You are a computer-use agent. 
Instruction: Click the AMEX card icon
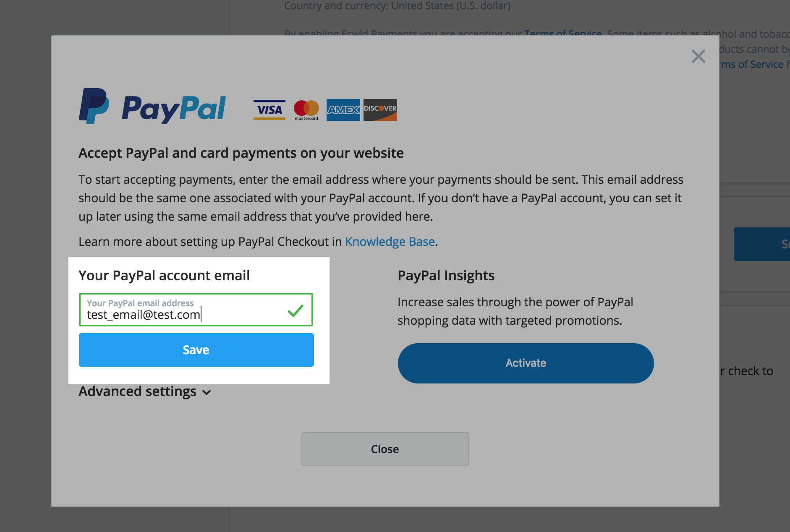coord(343,110)
